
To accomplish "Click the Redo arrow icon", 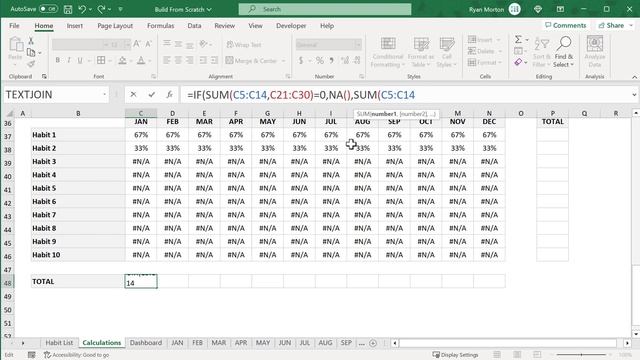I will pos(101,9).
